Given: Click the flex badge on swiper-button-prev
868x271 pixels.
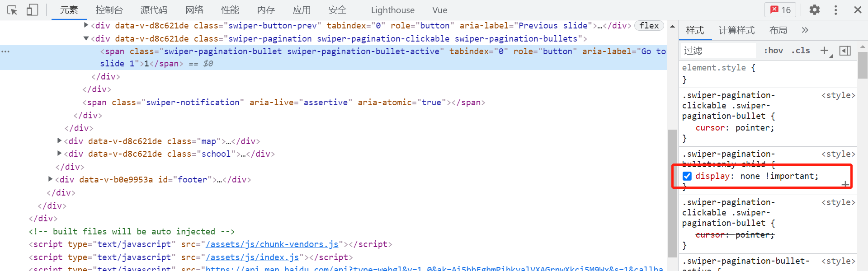Looking at the screenshot, I should [649, 26].
